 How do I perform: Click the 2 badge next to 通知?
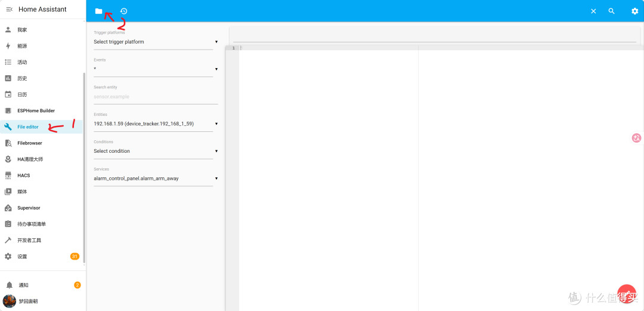tap(77, 285)
